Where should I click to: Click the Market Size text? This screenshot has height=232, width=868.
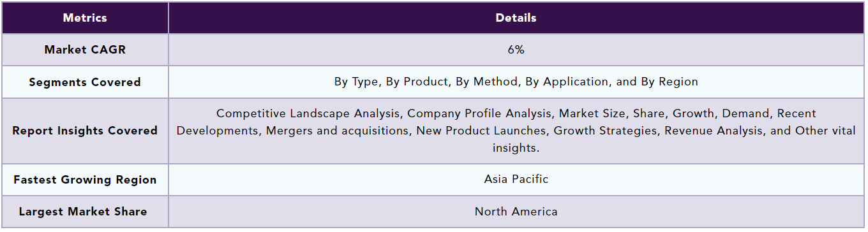click(593, 113)
